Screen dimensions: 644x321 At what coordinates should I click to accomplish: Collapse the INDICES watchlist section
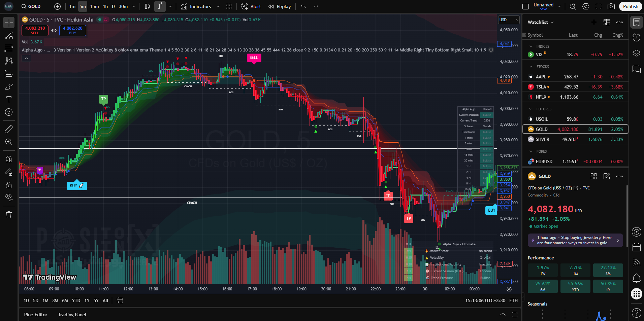(x=531, y=46)
